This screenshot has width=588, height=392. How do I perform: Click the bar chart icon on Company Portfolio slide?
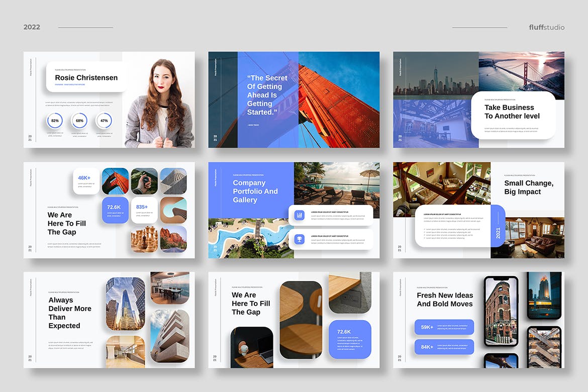pyautogui.click(x=300, y=215)
